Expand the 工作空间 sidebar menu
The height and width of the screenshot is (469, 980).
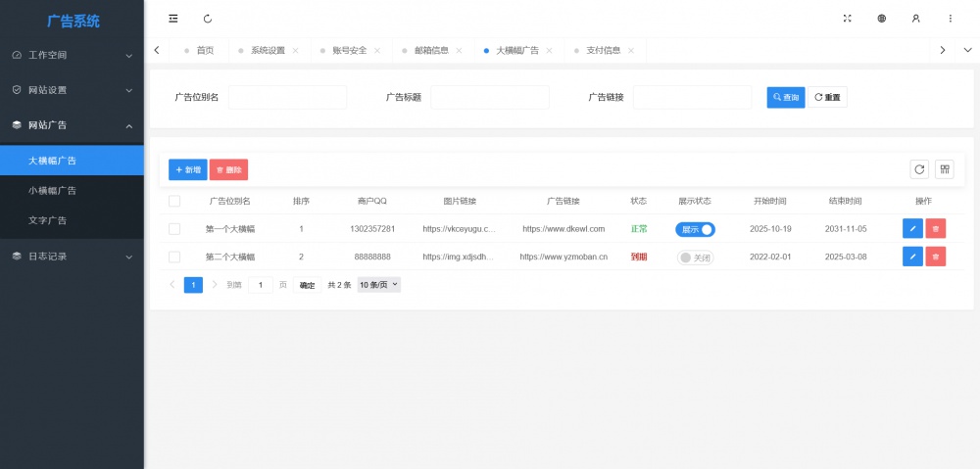[x=72, y=56]
